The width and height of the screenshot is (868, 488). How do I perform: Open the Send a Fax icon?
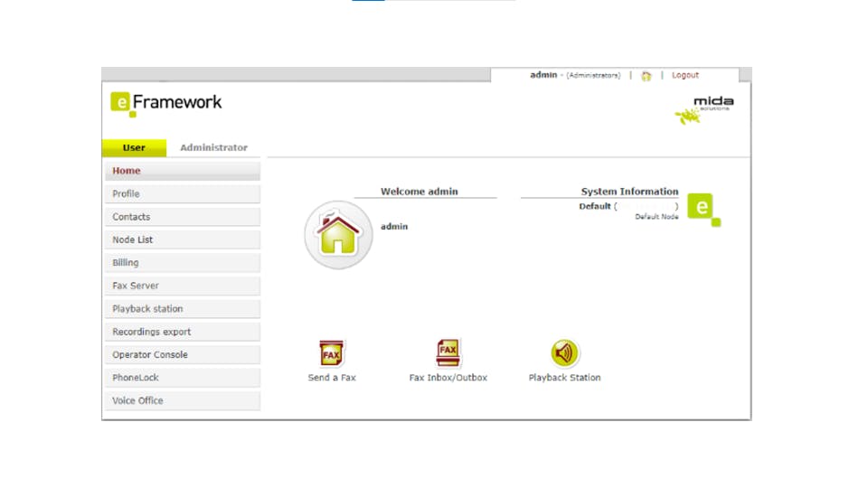(x=331, y=353)
